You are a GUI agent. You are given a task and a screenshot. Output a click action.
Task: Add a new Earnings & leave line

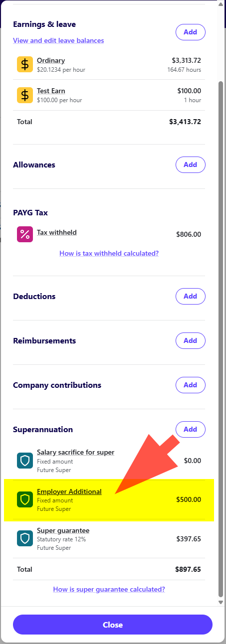190,32
